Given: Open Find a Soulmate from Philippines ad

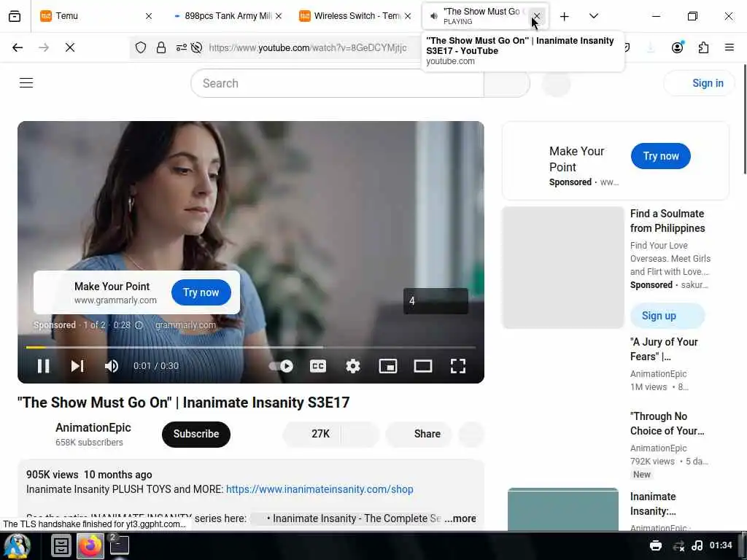Looking at the screenshot, I should (667, 221).
